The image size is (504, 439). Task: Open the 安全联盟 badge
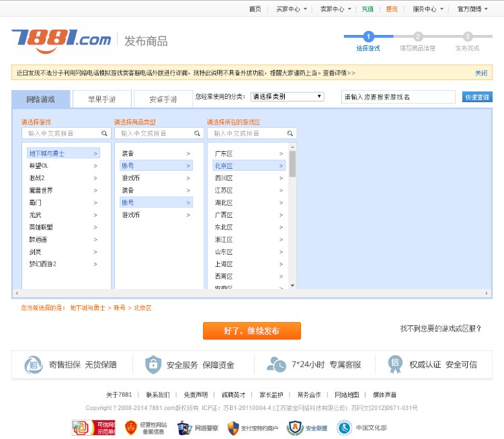(308, 428)
